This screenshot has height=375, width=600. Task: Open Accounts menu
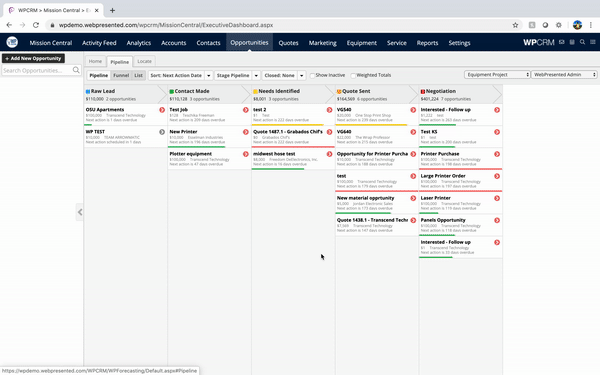[173, 43]
